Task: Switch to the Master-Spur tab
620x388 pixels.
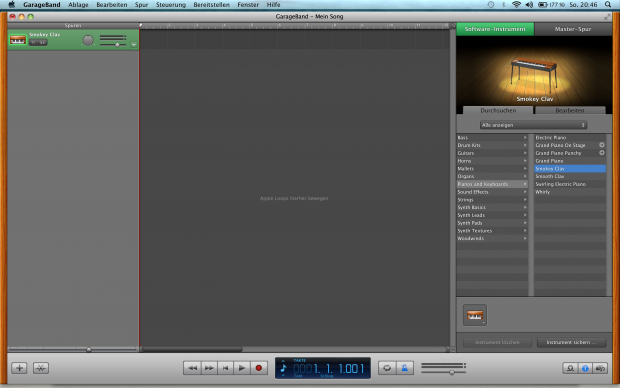Action: pyautogui.click(x=573, y=29)
